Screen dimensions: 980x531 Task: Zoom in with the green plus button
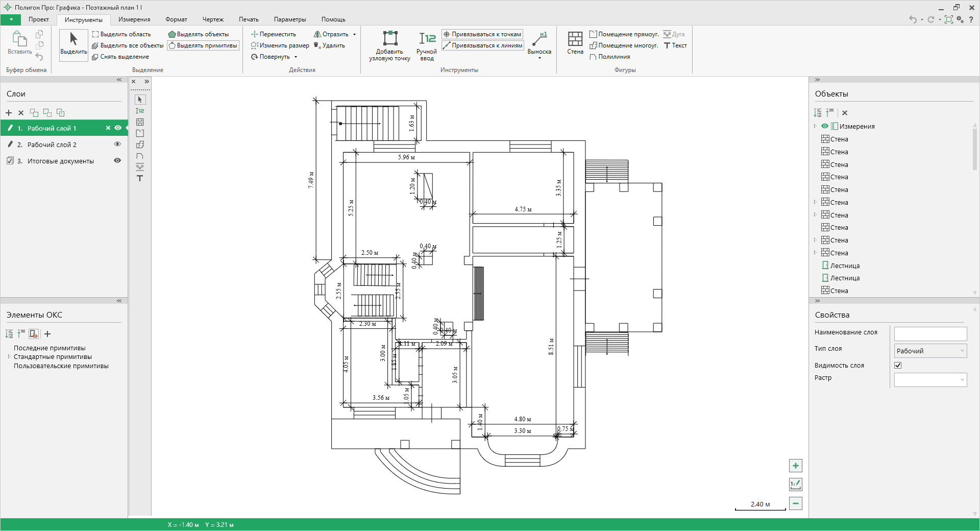click(795, 466)
